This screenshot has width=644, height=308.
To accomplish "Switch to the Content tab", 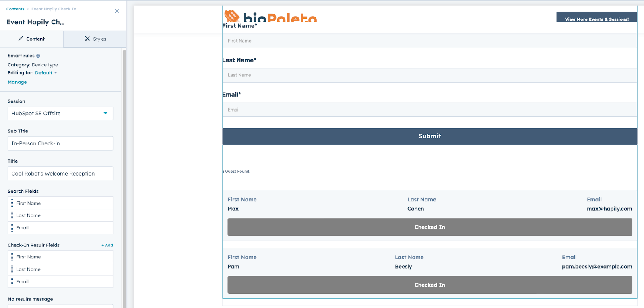I will click(31, 39).
